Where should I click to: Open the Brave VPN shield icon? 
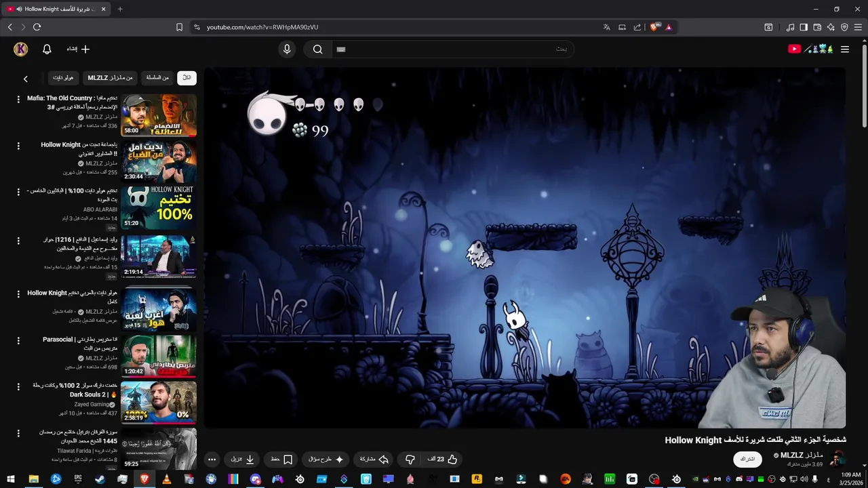pos(844,27)
